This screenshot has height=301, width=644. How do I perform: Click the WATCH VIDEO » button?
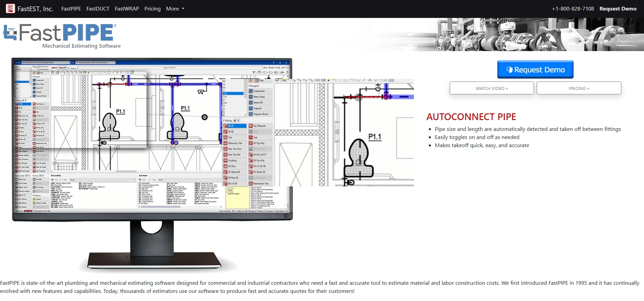pyautogui.click(x=492, y=88)
